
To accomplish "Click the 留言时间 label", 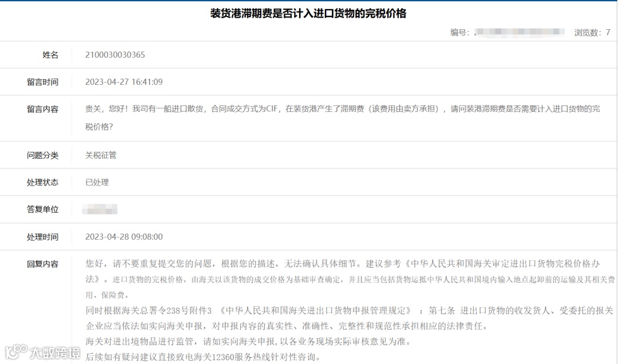I will pyautogui.click(x=42, y=82).
